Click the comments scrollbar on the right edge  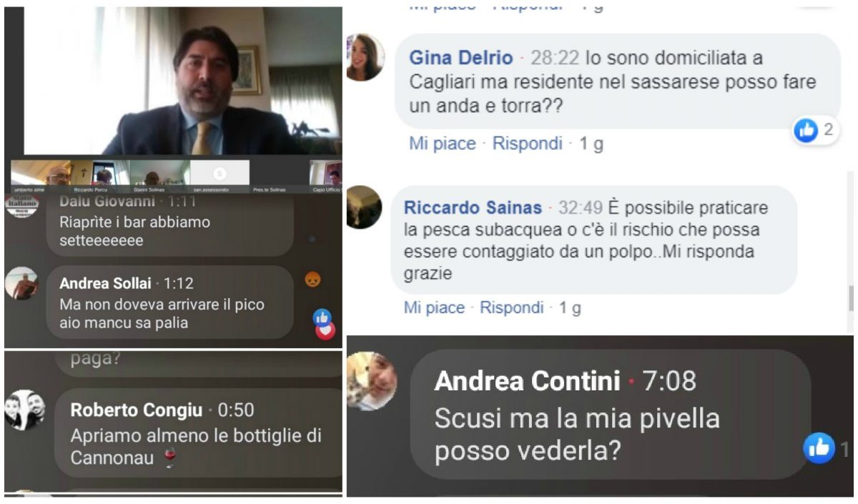[x=851, y=298]
